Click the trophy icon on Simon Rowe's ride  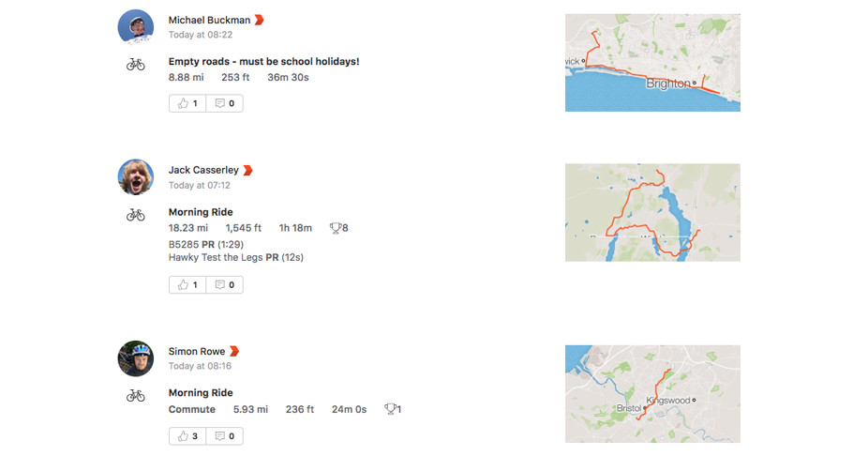(x=390, y=409)
